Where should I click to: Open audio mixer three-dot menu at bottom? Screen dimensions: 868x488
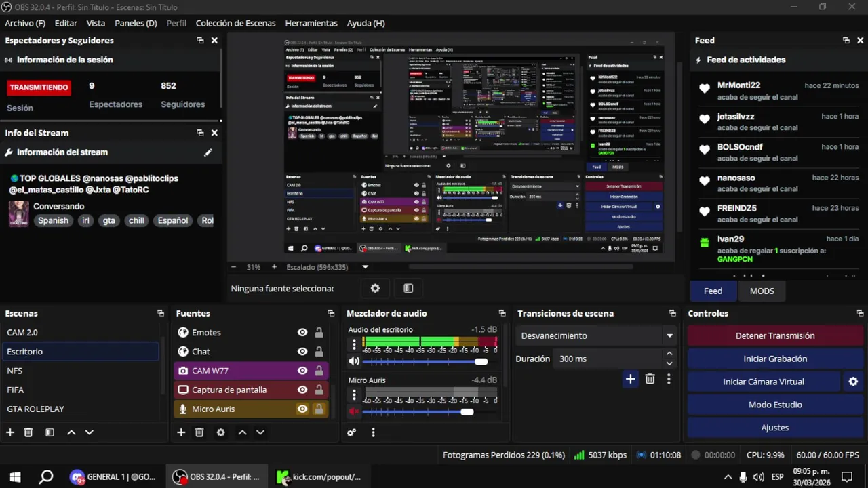[373, 432]
